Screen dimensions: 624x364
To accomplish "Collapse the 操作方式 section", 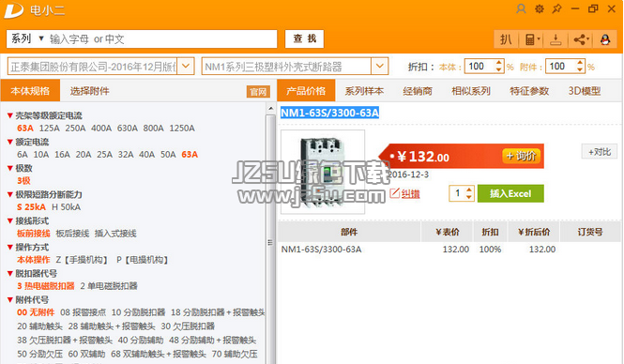I will pos(10,247).
